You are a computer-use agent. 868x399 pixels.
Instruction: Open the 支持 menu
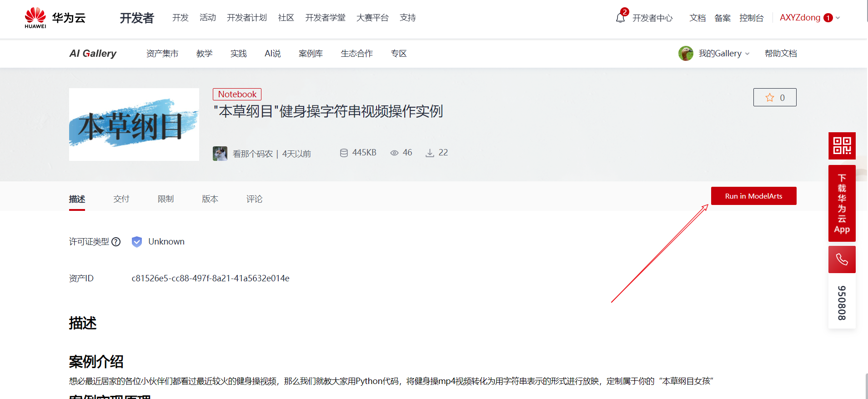408,18
